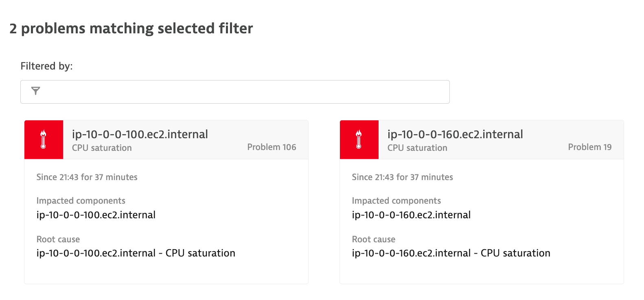Open root cause ip-10-0-0-160 CPU saturation
The image size is (644, 300).
pyautogui.click(x=451, y=253)
